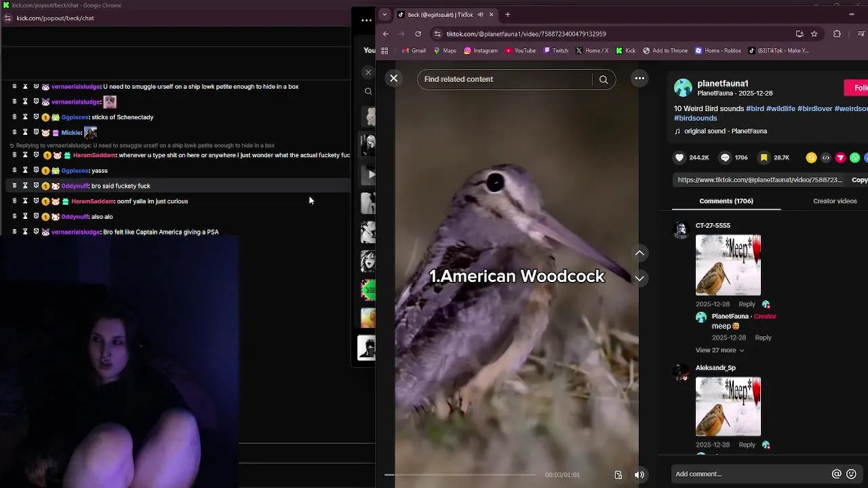Expand View 27 more replies
The image size is (868, 488).
719,350
